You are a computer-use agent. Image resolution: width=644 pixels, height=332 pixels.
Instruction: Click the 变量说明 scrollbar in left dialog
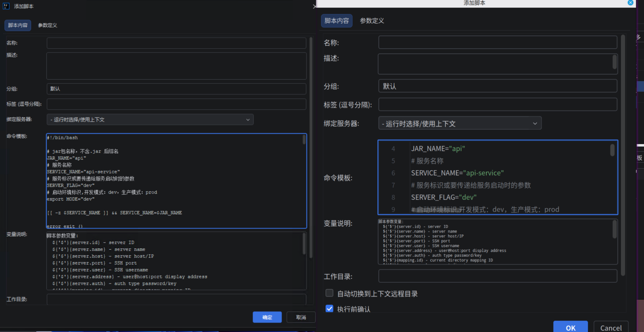point(304,244)
